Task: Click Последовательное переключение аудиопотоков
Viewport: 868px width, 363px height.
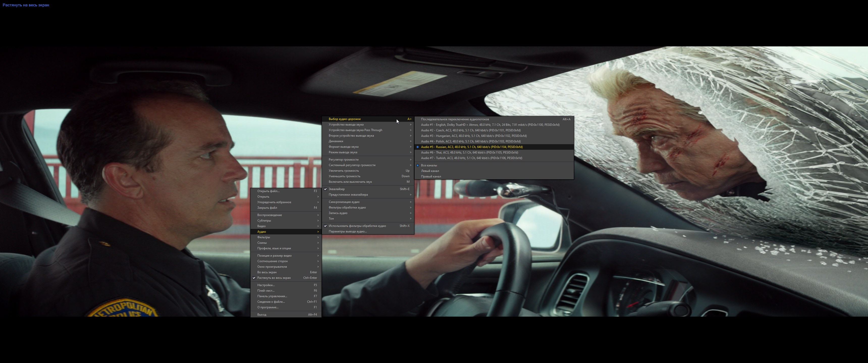Action: pos(494,119)
